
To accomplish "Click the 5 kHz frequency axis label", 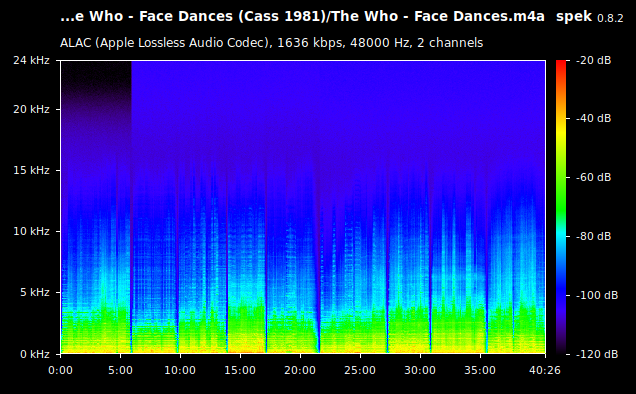I will [x=35, y=292].
